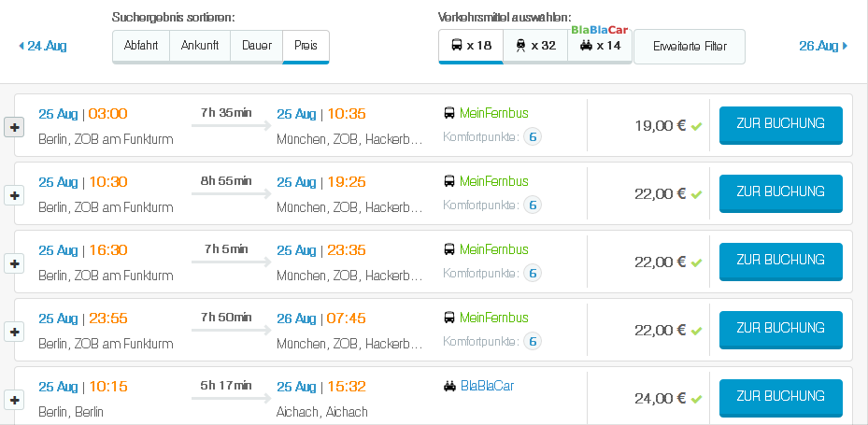Expand the 23:55 departure trip row

coord(14,332)
